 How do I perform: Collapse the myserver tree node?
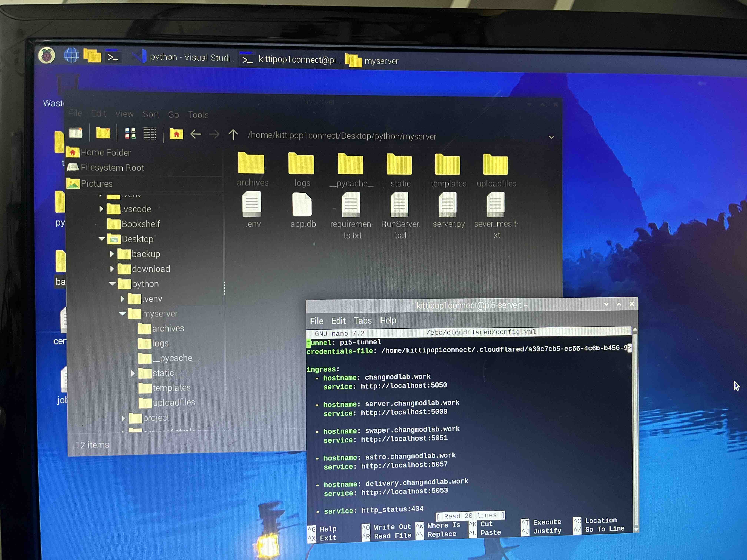click(123, 314)
